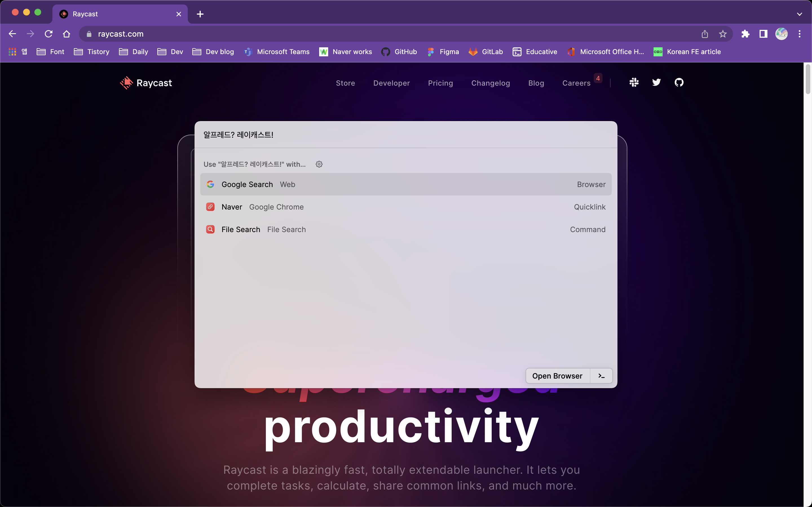Image resolution: width=812 pixels, height=507 pixels.
Task: Go to the Changelog nav item
Action: (491, 83)
